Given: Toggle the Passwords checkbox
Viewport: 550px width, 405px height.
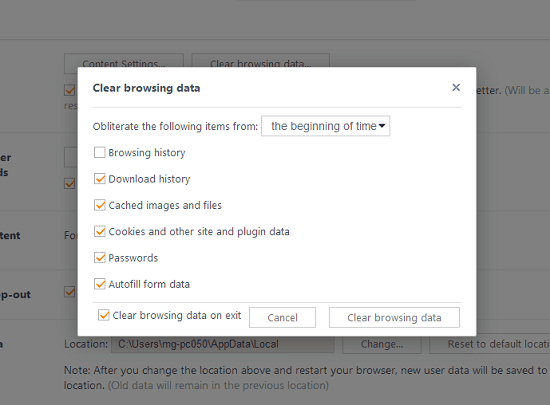Looking at the screenshot, I should [x=100, y=258].
